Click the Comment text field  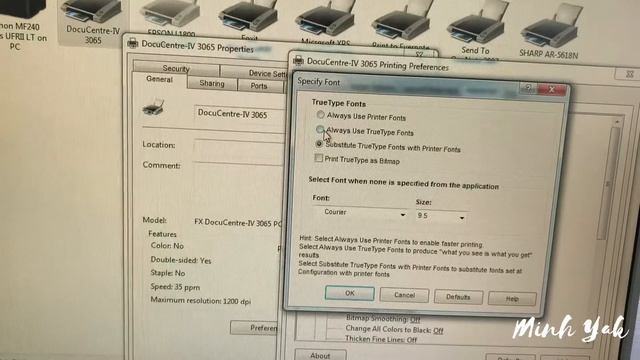tap(238, 186)
